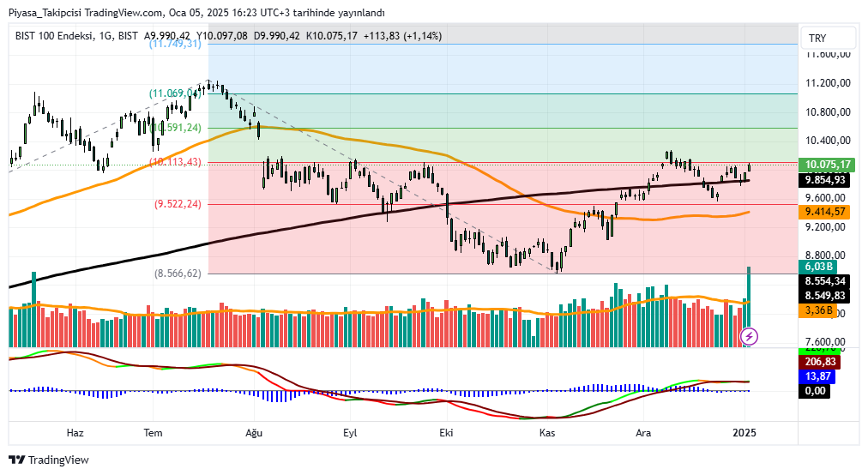
Task: Click the +113,83 (+1,14%) change value
Action: coord(402,36)
